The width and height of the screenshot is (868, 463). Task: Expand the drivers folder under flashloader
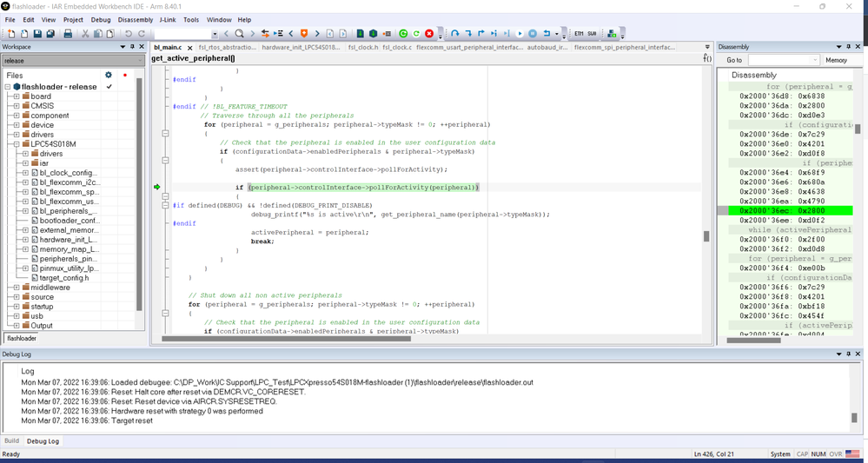click(17, 135)
